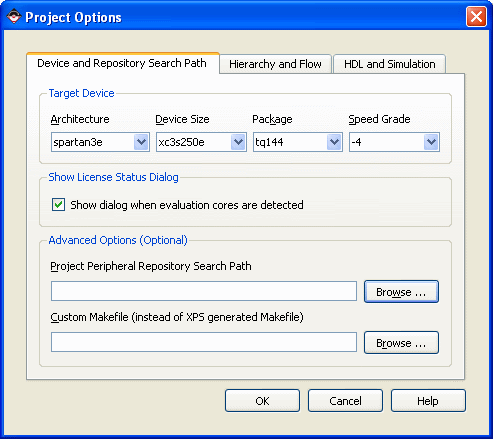
Task: Open Help for project options
Action: [x=428, y=401]
